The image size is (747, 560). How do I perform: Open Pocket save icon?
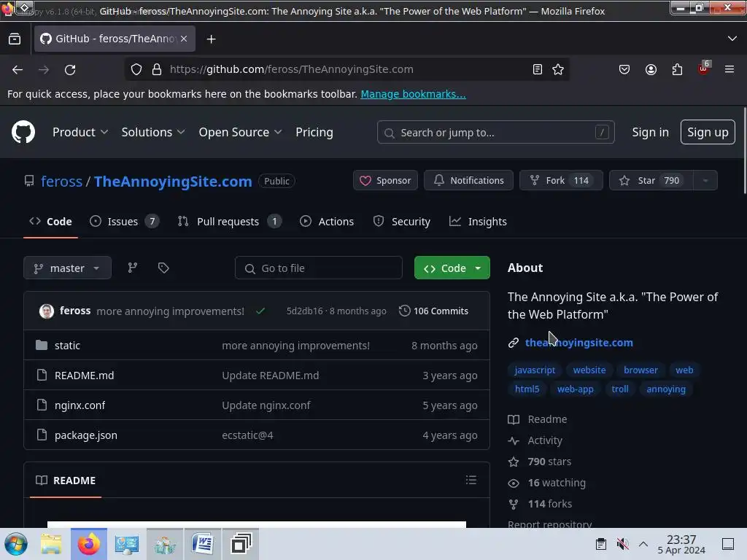(624, 69)
